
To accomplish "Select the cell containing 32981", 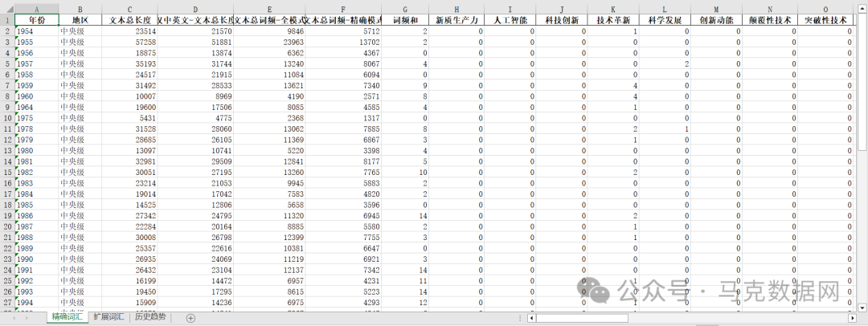I will coord(129,161).
